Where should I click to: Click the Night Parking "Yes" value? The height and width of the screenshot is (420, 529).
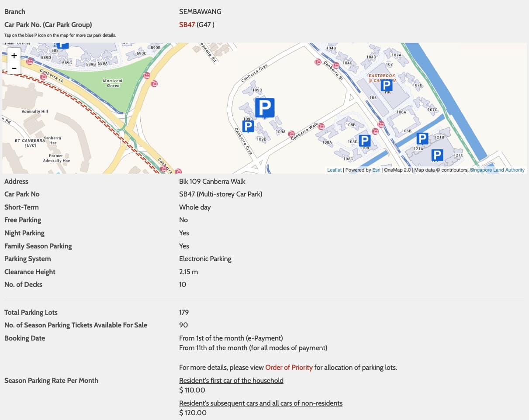click(x=184, y=233)
